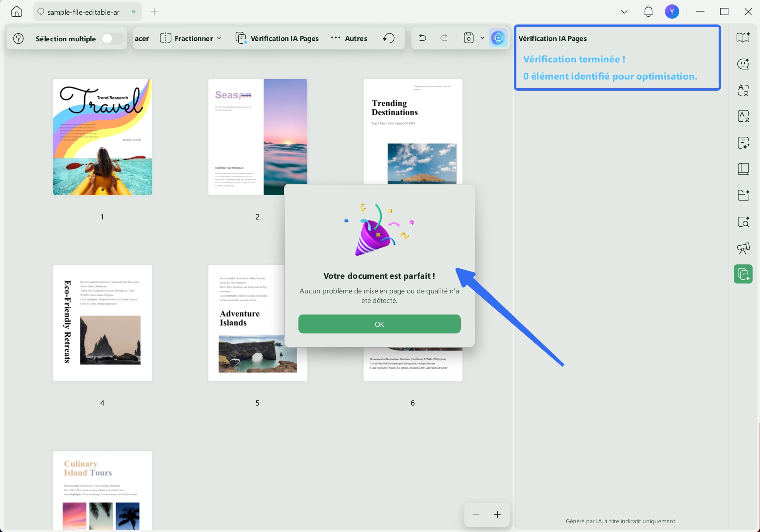Zoom in thumbnails with plus button
760x532 pixels.
pyautogui.click(x=497, y=515)
